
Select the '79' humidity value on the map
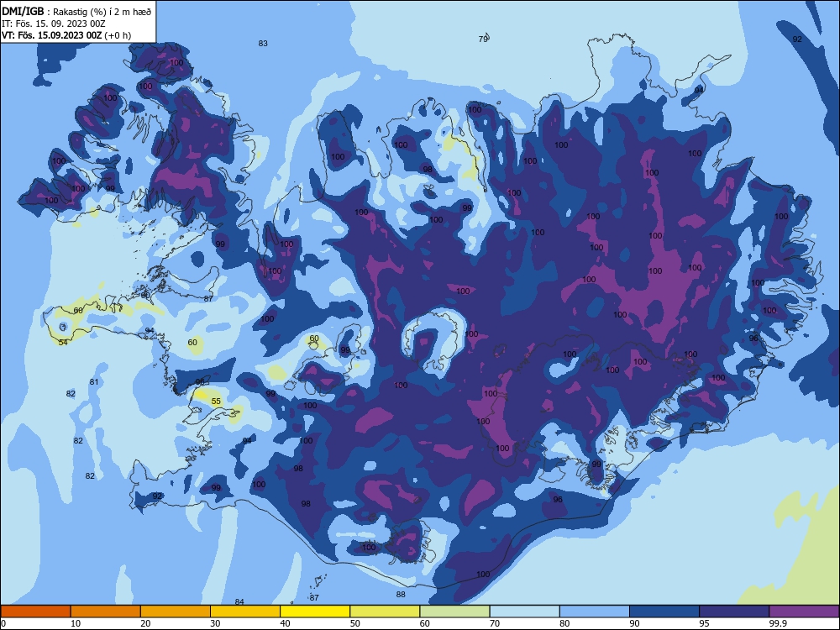click(x=483, y=39)
